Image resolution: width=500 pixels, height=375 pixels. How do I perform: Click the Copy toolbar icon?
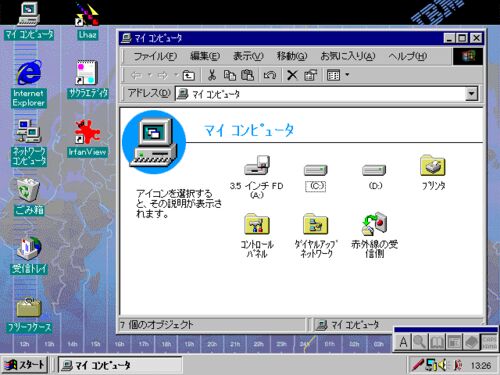[x=230, y=75]
